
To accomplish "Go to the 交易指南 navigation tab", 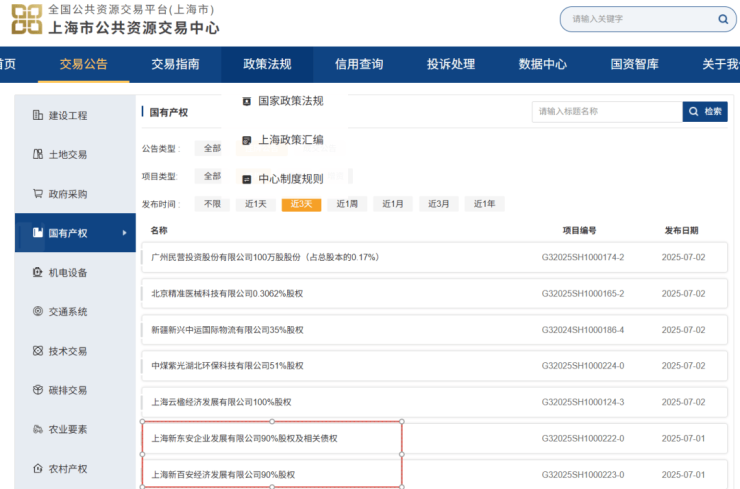I will (175, 64).
